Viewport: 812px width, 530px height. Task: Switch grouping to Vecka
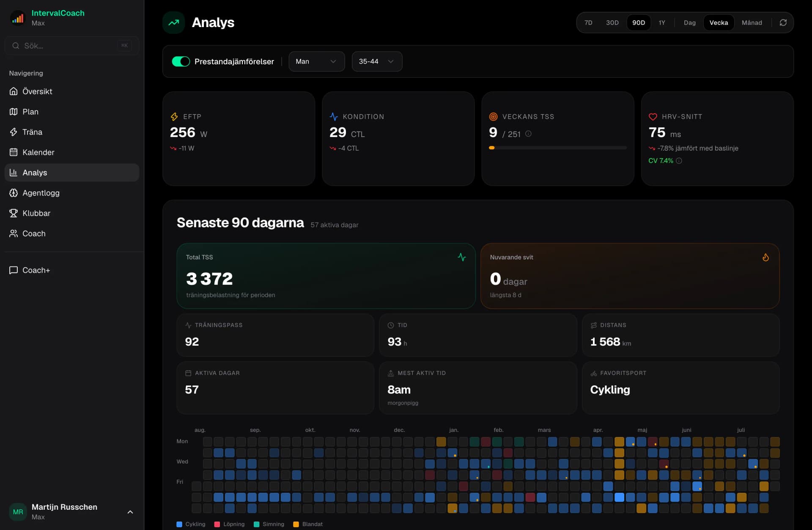719,23
